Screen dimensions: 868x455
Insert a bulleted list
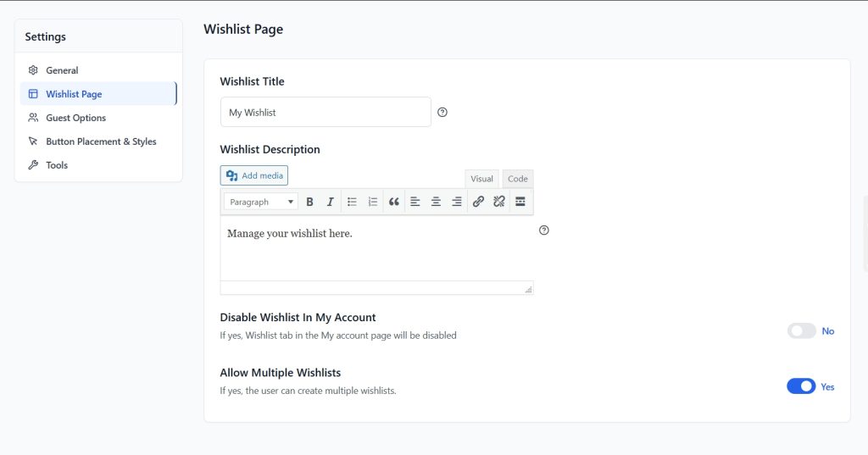point(352,202)
